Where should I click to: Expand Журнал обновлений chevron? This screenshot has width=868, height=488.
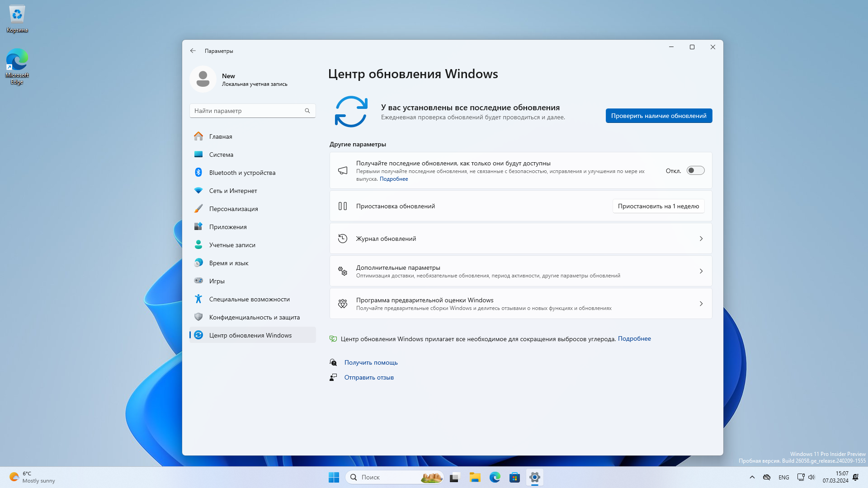(701, 239)
